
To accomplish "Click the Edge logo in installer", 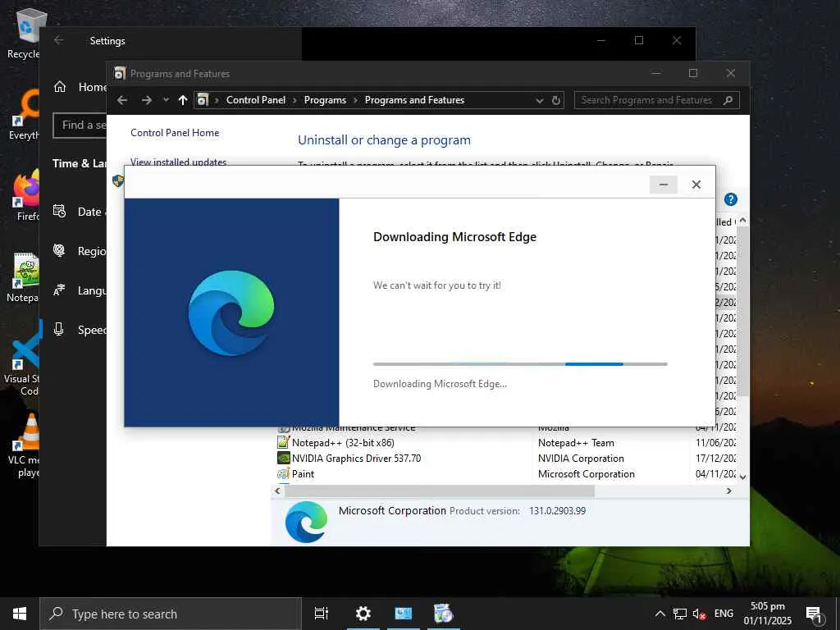I will [231, 313].
